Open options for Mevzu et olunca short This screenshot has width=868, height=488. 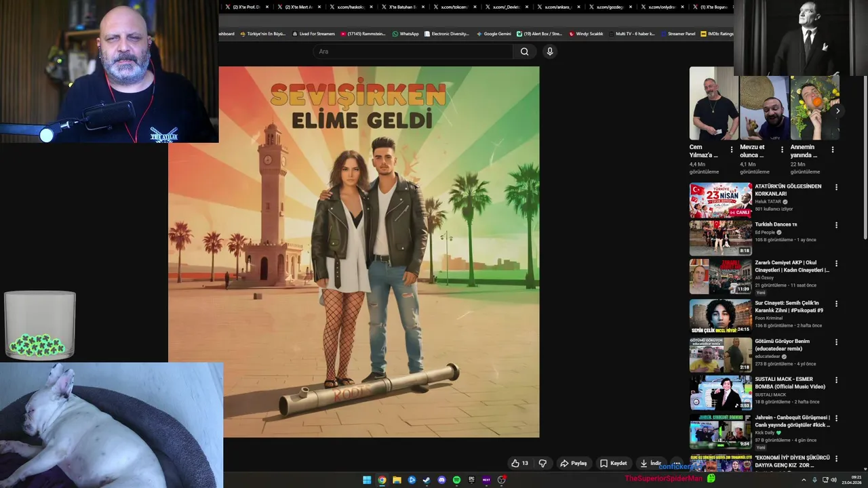[782, 150]
